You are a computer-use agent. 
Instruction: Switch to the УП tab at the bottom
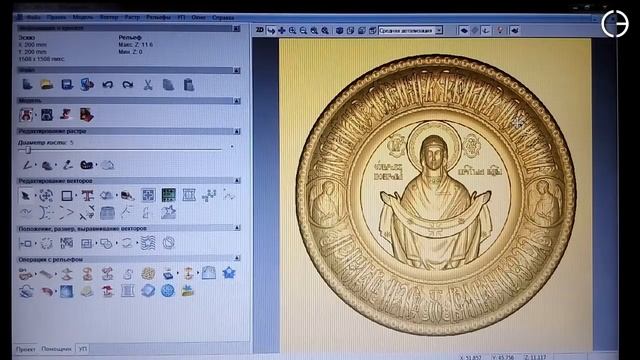coord(83,349)
